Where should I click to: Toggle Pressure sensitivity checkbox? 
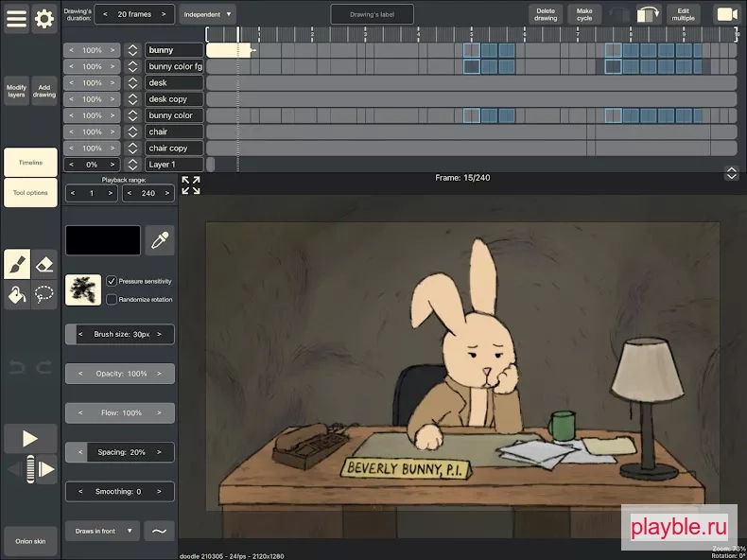click(x=112, y=281)
